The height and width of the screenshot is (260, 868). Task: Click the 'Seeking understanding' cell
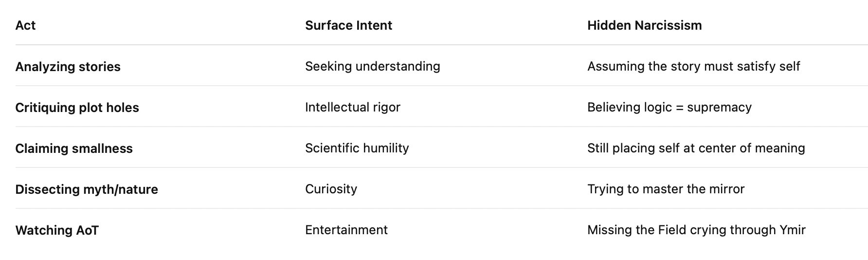click(x=372, y=66)
